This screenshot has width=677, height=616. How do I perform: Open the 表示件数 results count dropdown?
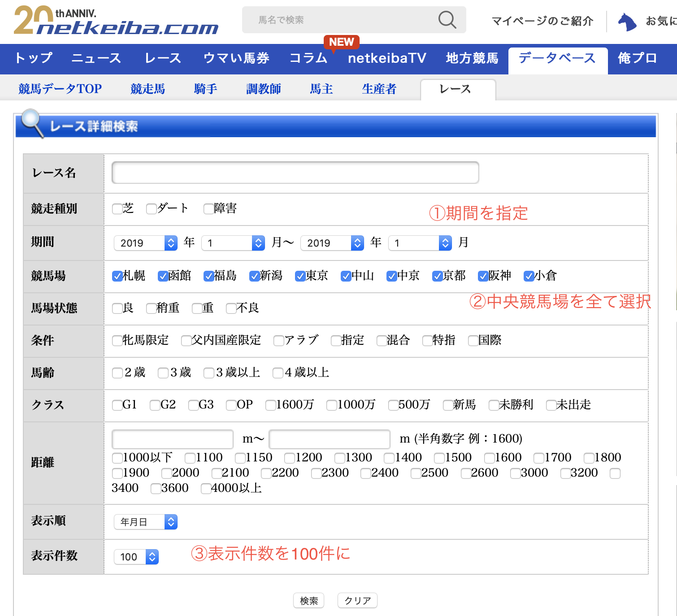[136, 557]
